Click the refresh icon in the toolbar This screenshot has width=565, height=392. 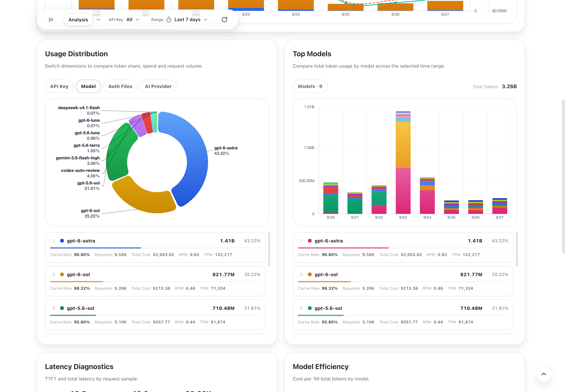(224, 20)
